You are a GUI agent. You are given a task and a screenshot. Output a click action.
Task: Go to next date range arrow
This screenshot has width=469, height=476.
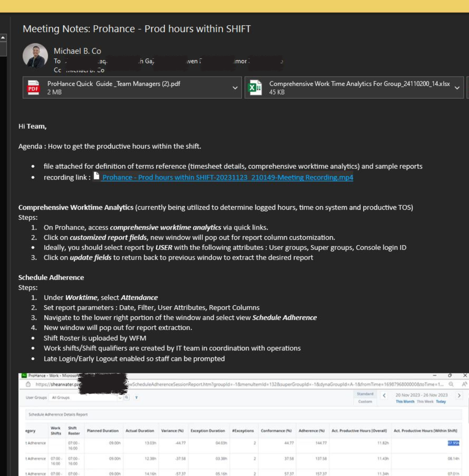(459, 395)
